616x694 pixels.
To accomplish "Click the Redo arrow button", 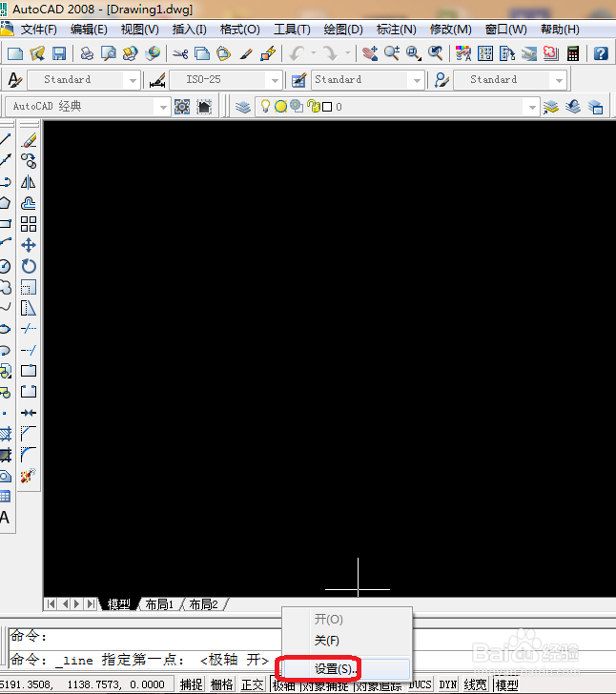I will (330, 54).
